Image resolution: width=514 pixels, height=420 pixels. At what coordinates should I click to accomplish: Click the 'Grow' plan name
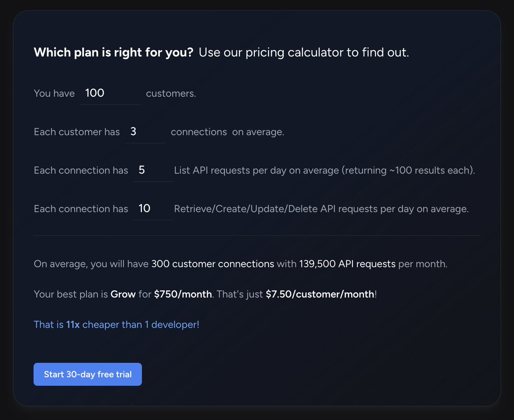(x=123, y=295)
